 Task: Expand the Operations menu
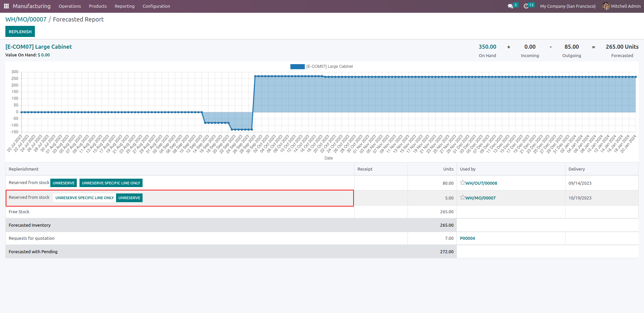coord(70,6)
